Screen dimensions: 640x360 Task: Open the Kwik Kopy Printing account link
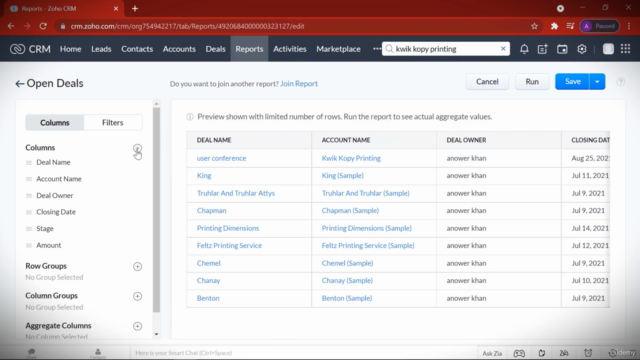pyautogui.click(x=351, y=158)
